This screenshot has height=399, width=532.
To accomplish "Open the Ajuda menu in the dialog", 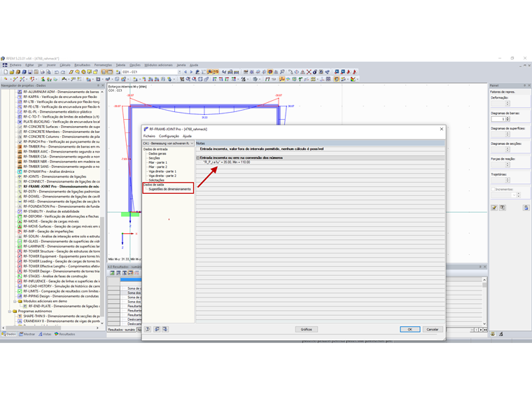I will 187,136.
